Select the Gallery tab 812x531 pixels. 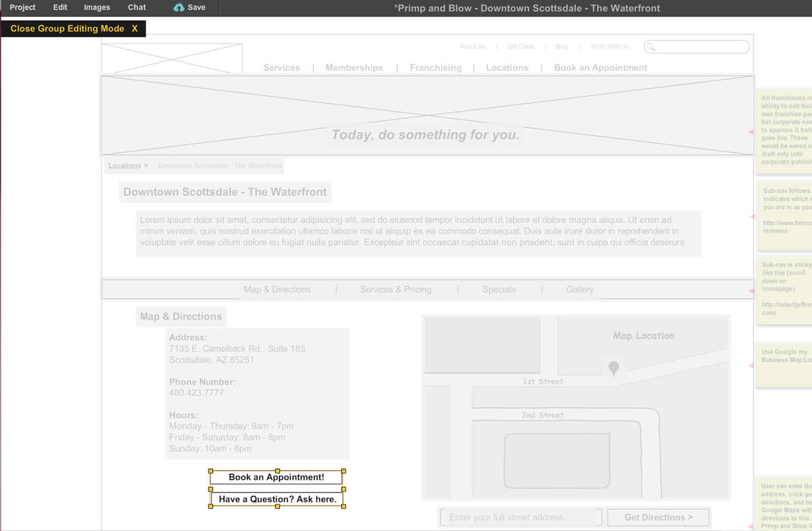tap(580, 289)
